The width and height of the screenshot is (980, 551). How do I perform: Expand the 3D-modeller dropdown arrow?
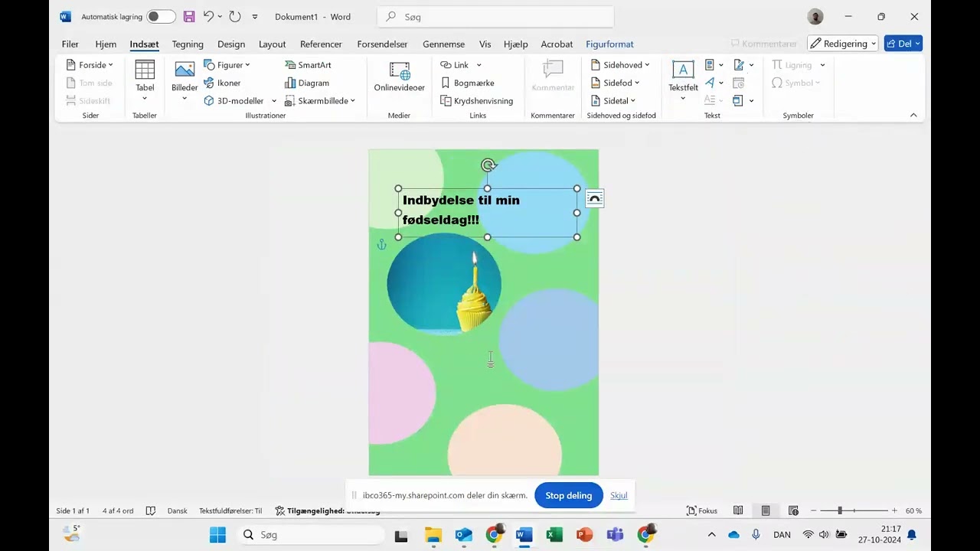click(273, 101)
